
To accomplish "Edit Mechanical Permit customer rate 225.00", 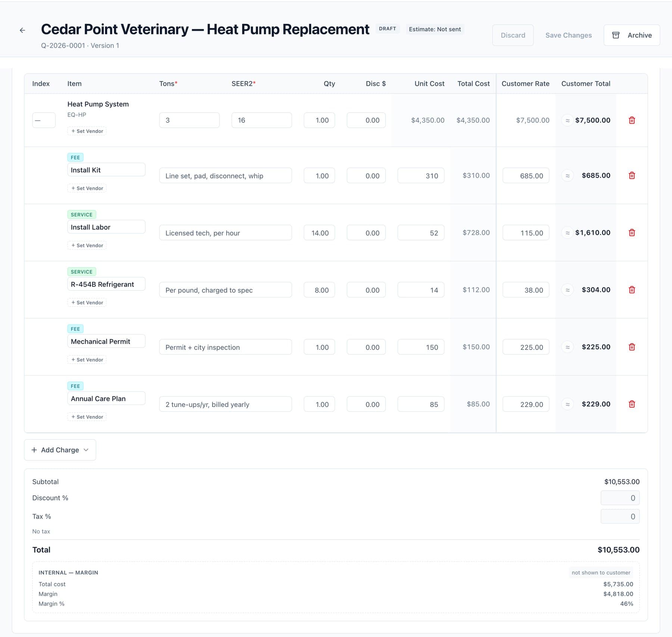I will (x=526, y=347).
